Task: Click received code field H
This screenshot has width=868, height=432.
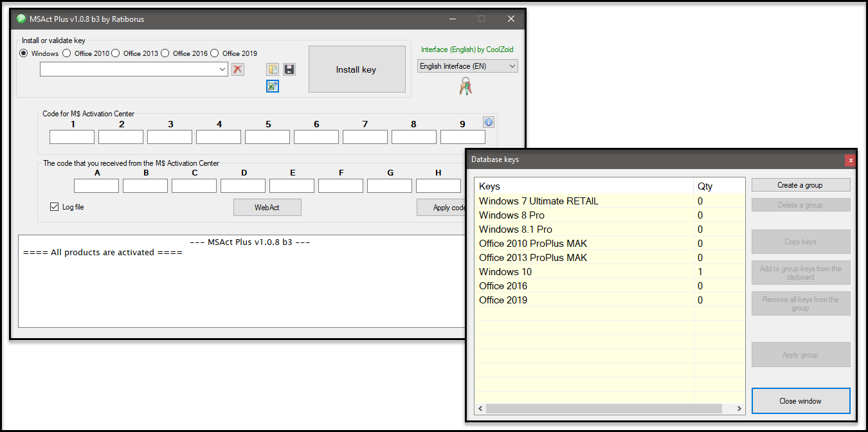Action: 439,186
